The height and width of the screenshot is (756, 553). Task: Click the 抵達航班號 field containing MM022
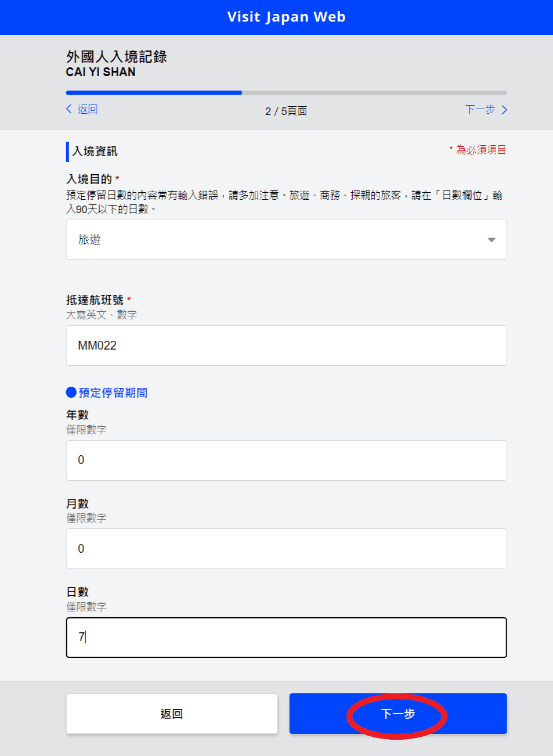(x=286, y=345)
